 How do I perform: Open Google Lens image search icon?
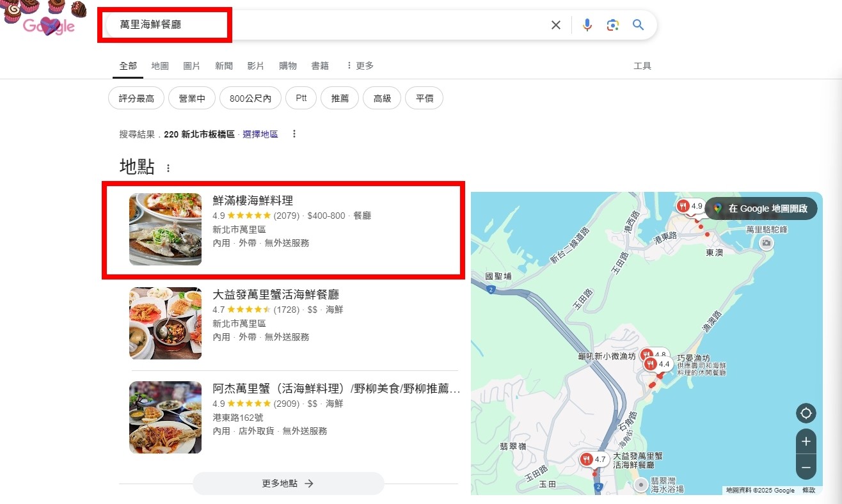[x=613, y=25]
